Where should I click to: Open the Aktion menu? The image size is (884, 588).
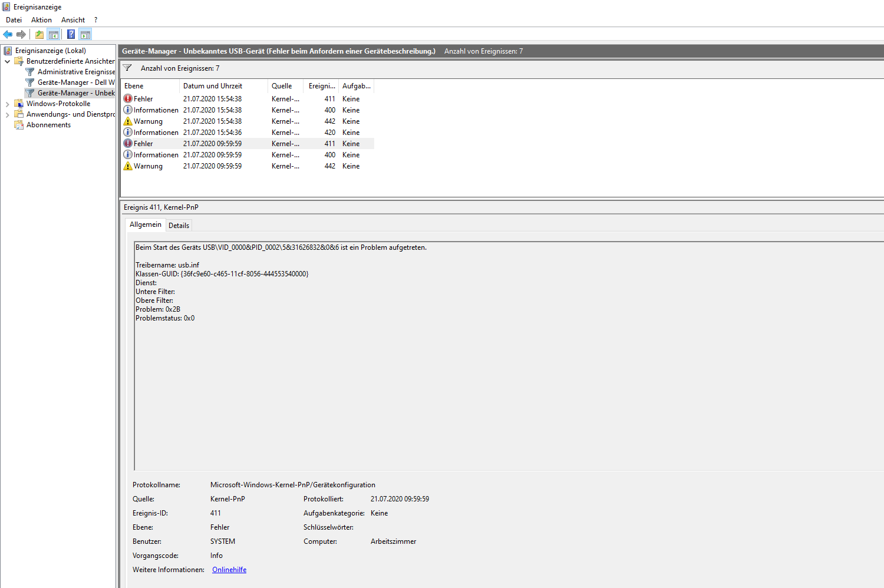pyautogui.click(x=41, y=19)
